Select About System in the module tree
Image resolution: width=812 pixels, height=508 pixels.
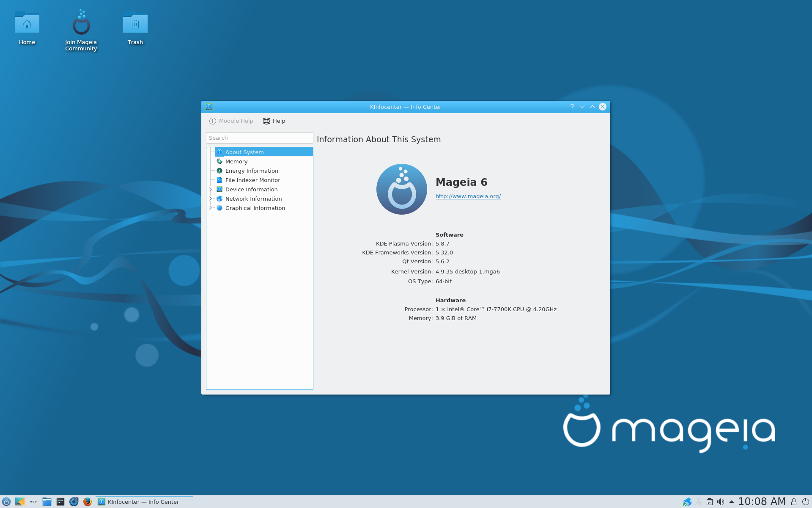click(264, 152)
